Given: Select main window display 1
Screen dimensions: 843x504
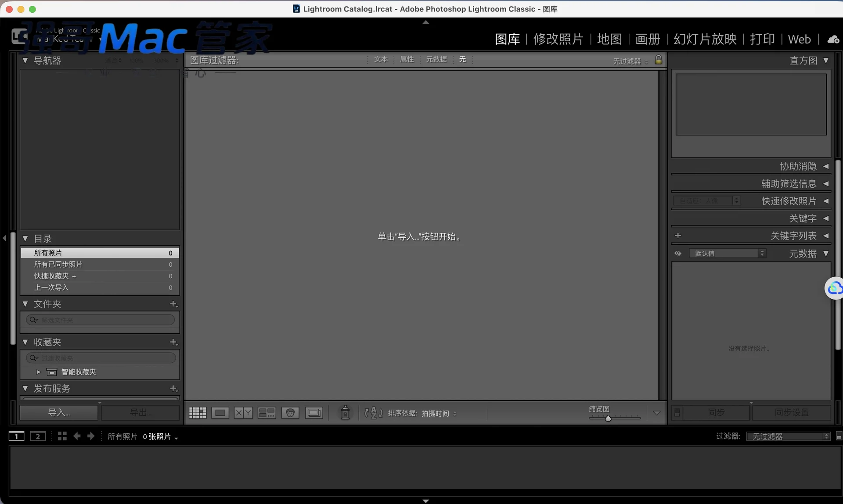Looking at the screenshot, I should coord(17,436).
